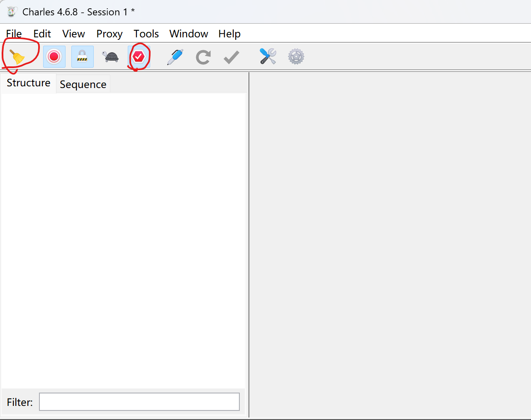Screen dimensions: 531x420
Task: Toggle recording with the red record button
Action: [54, 57]
